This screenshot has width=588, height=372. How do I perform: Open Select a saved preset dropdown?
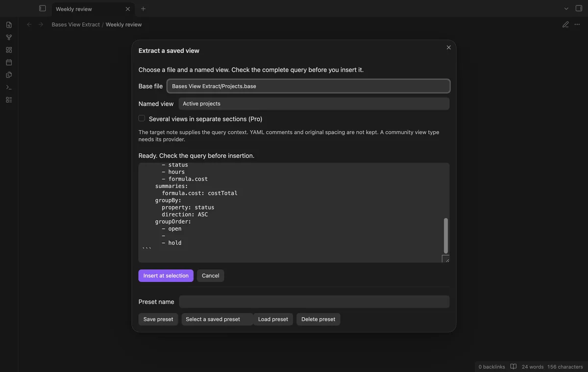[217, 319]
